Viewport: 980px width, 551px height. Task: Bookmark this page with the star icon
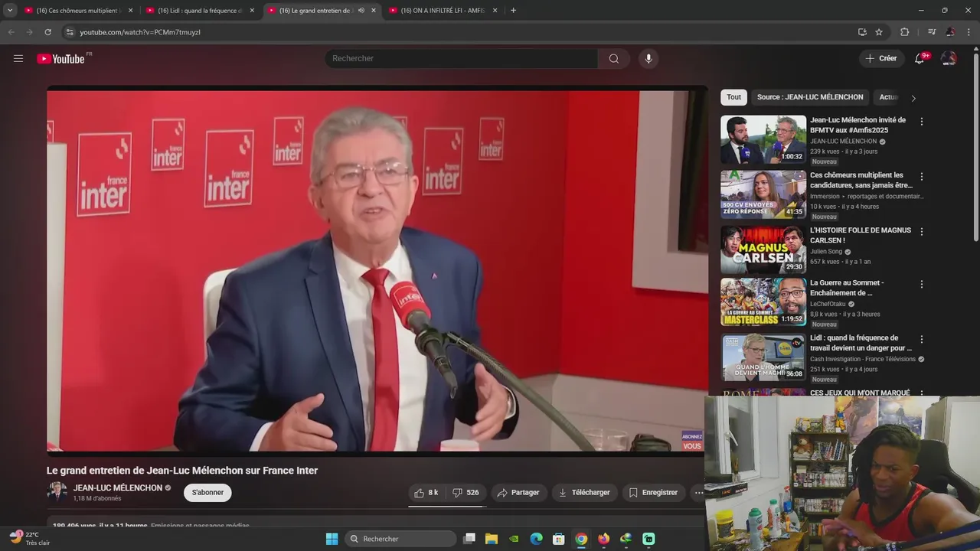click(x=879, y=32)
